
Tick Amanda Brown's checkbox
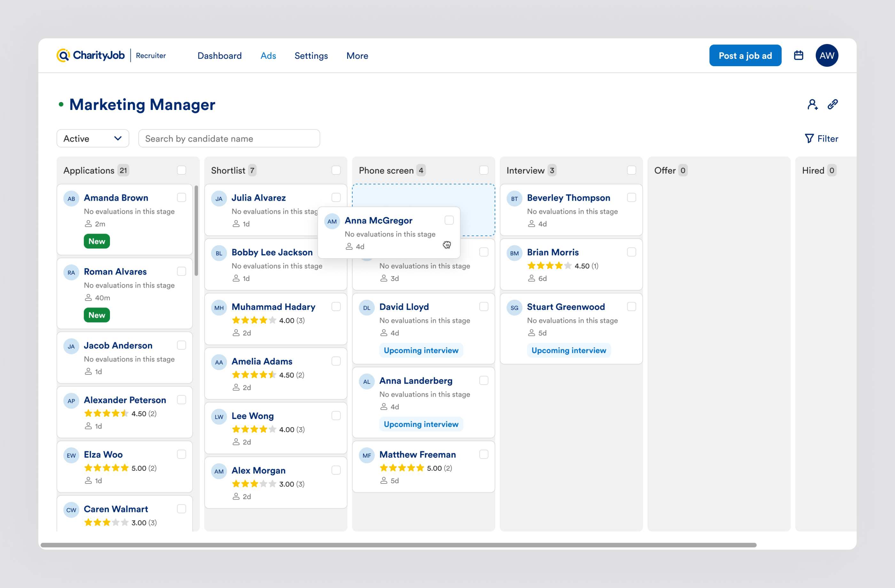(182, 197)
